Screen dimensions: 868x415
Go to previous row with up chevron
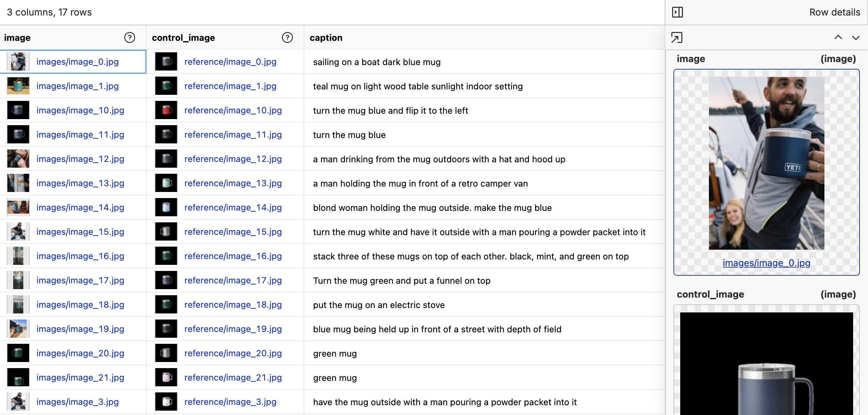click(838, 37)
